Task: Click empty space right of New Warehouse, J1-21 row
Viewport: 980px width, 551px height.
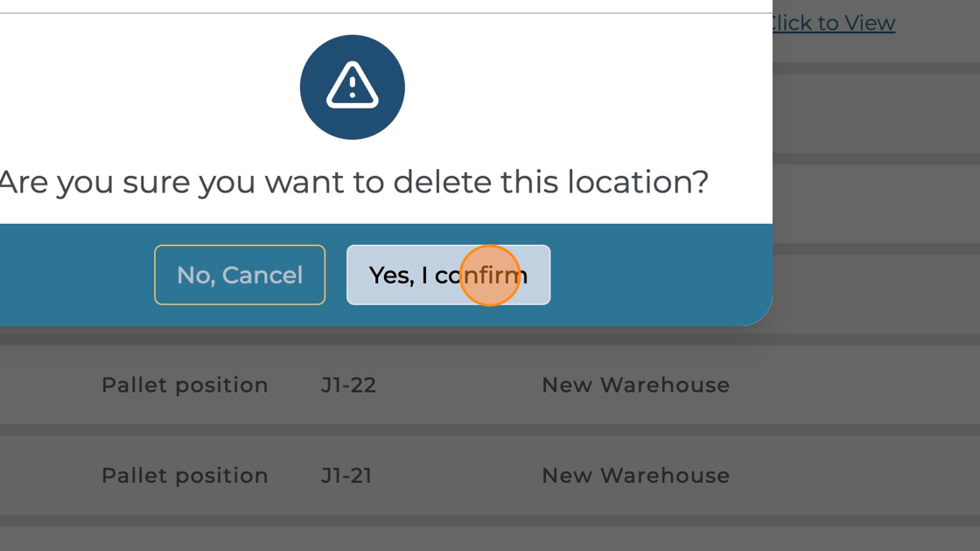Action: (857, 475)
